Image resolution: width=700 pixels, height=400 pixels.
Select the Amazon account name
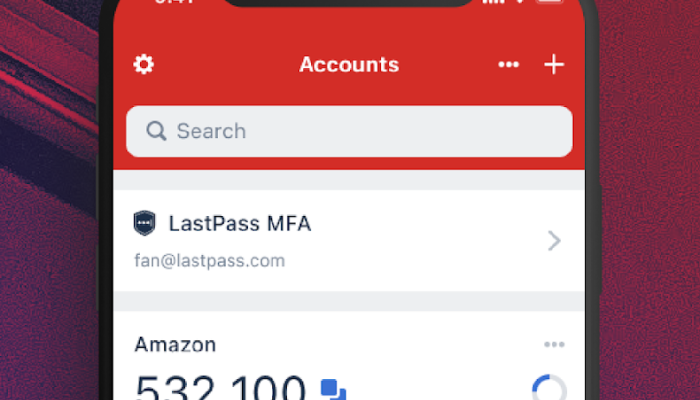coord(175,344)
